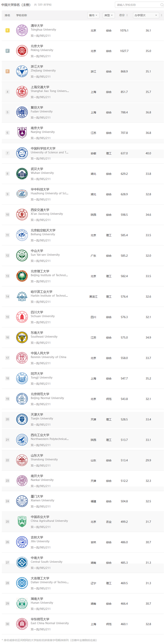Click the Xiamen University logo
Image resolution: width=164 pixels, height=644 pixels.
(x=22, y=501)
